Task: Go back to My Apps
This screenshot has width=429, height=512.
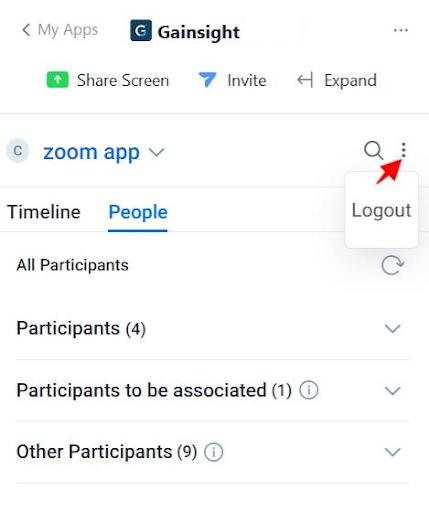Action: (60, 30)
